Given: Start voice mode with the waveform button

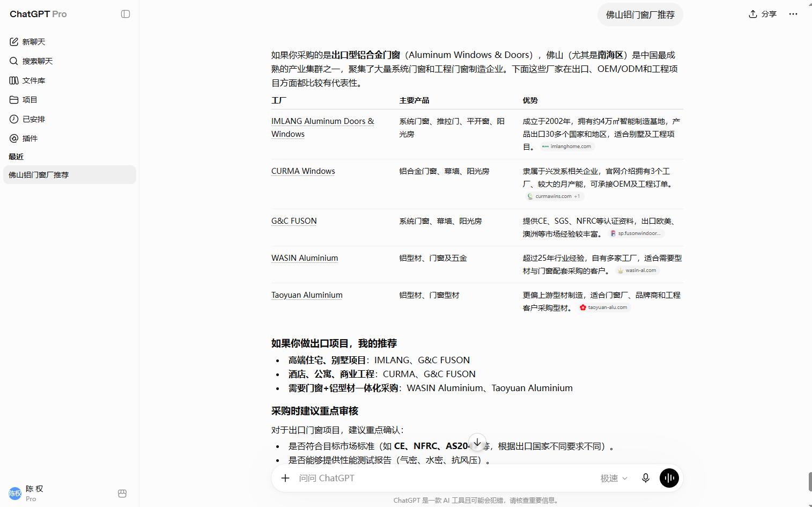Looking at the screenshot, I should (x=669, y=478).
